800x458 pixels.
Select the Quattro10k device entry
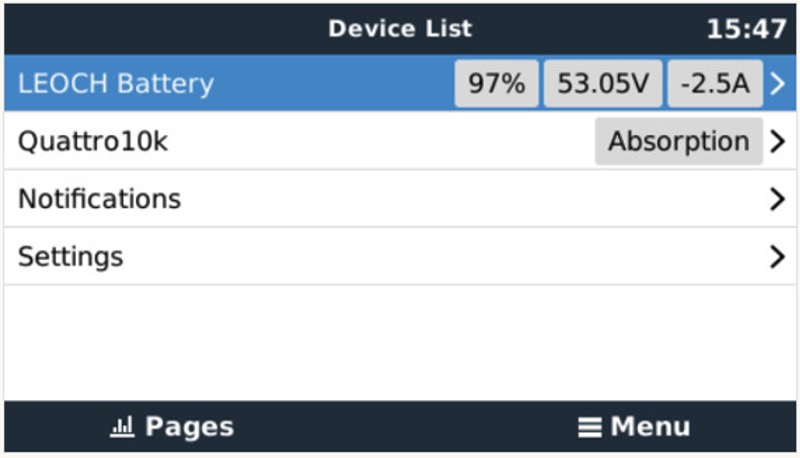coord(93,141)
